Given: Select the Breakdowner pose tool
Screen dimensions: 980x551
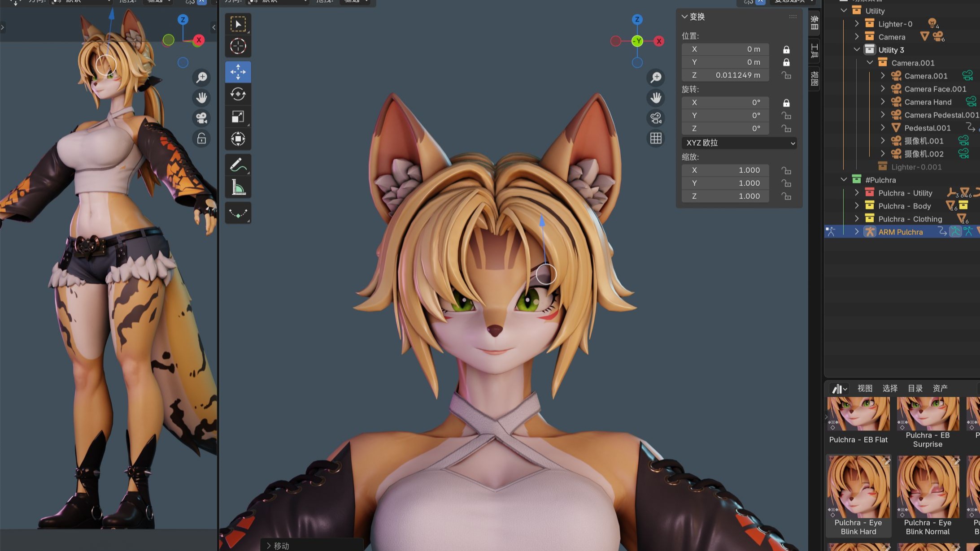Looking at the screenshot, I should (238, 213).
